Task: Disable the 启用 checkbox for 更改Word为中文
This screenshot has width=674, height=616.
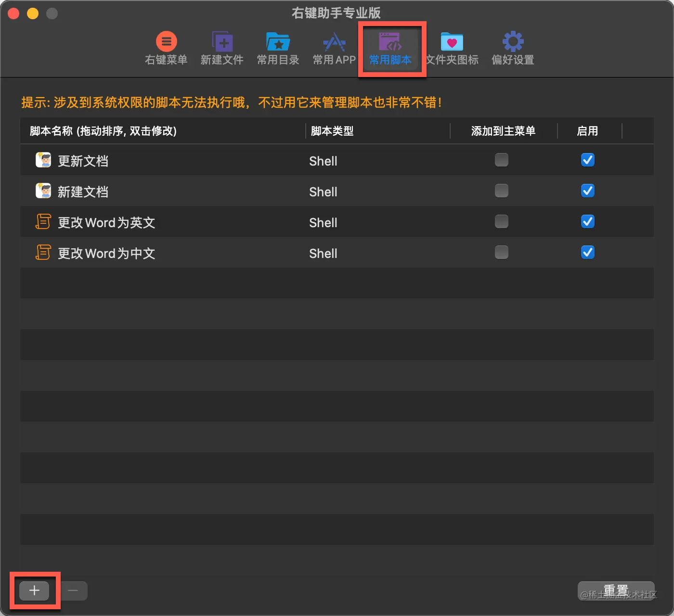Action: [x=588, y=252]
